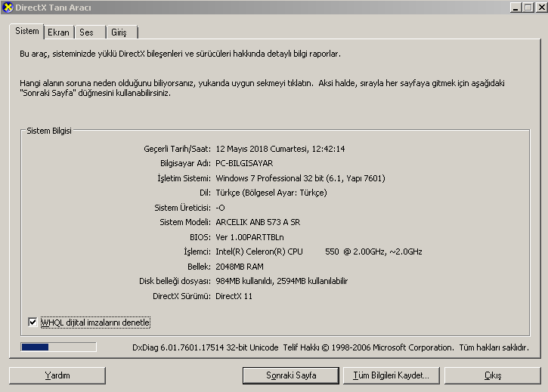Viewport: 548px width, 392px height.
Task: Click the Windows 7 Professional 32 bit value
Action: pos(301,178)
